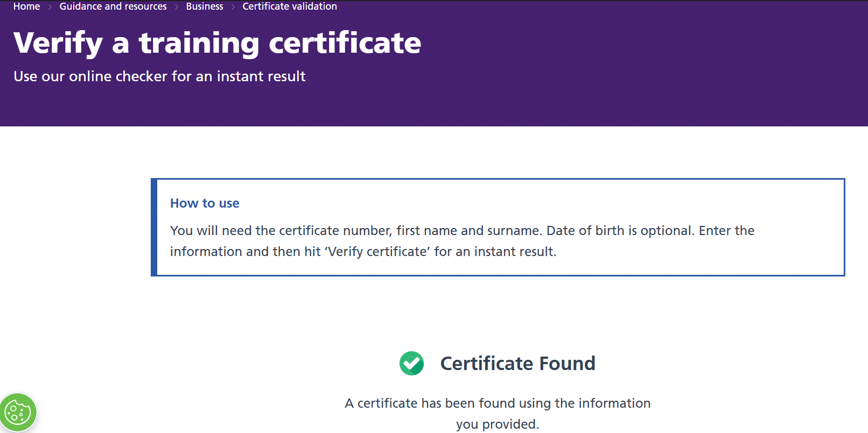Click blue left border of How to use box
Screen dimensions: 868x433
[154, 227]
